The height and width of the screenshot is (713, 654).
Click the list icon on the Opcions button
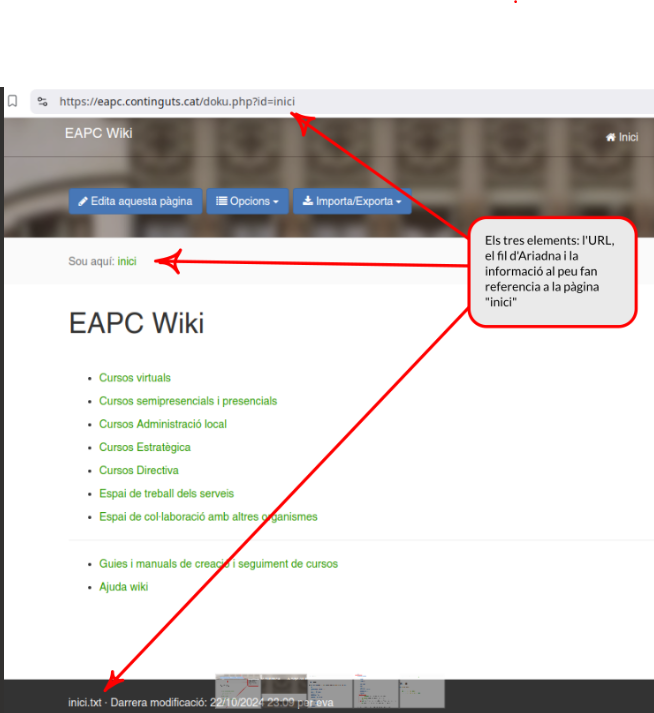(221, 201)
